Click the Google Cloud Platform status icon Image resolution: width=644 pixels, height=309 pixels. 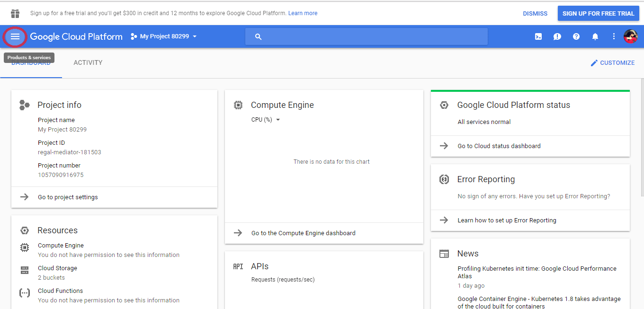coord(444,105)
